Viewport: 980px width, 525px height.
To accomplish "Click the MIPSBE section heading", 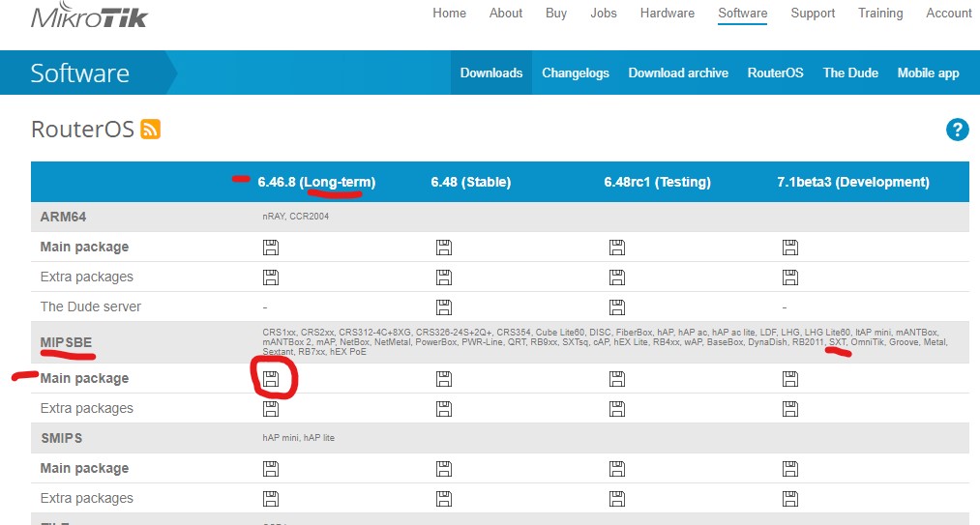I will pos(66,342).
